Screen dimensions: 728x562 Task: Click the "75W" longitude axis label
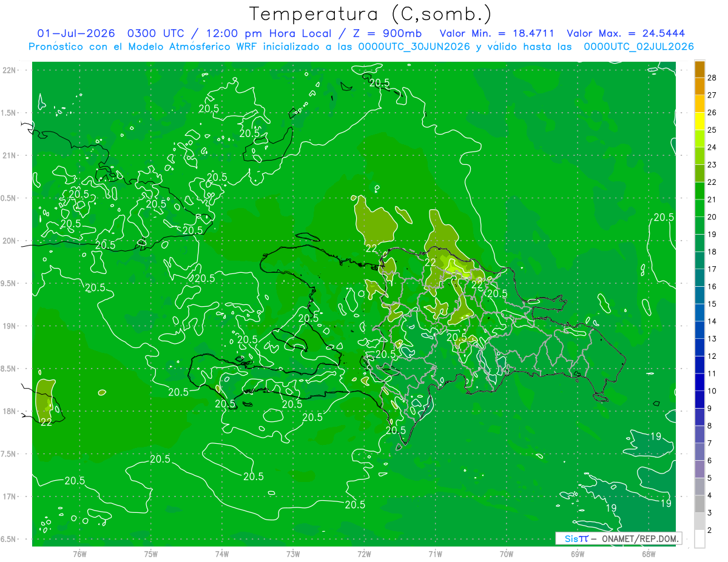pos(151,554)
